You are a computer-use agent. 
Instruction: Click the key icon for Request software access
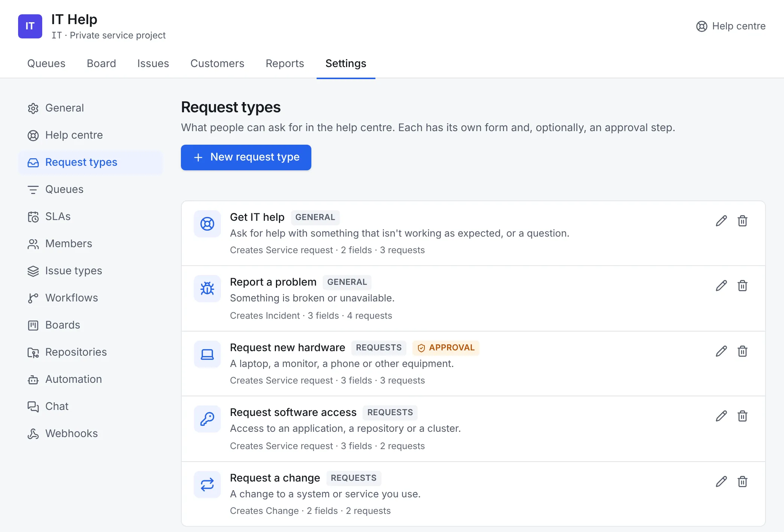[207, 419]
